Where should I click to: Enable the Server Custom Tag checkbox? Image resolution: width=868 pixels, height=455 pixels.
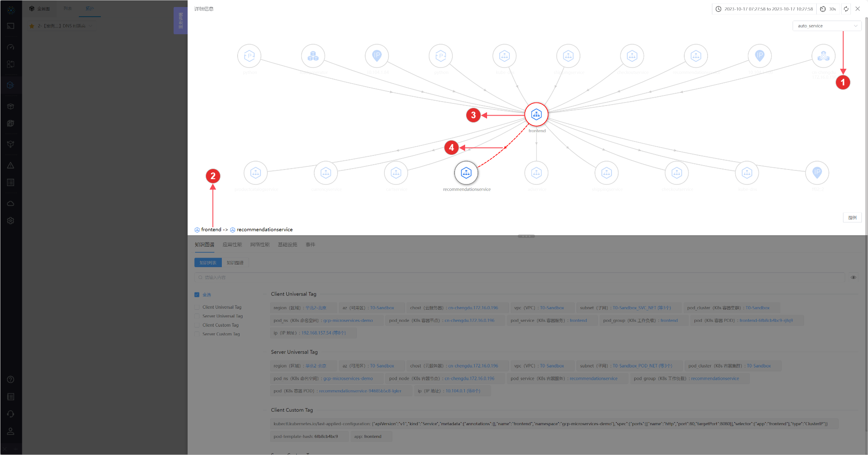tap(197, 334)
